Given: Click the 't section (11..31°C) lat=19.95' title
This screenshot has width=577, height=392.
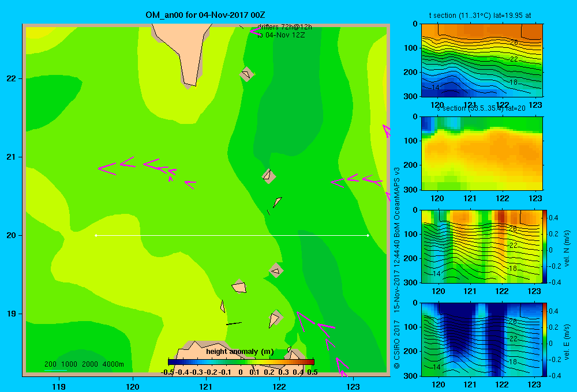Looking at the screenshot, I should click(x=480, y=16).
